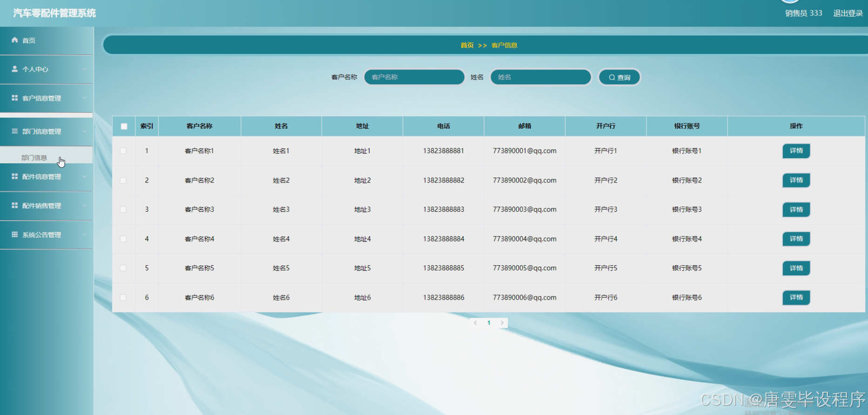
Task: Click the email 773890001@qq.com cell
Action: [525, 151]
